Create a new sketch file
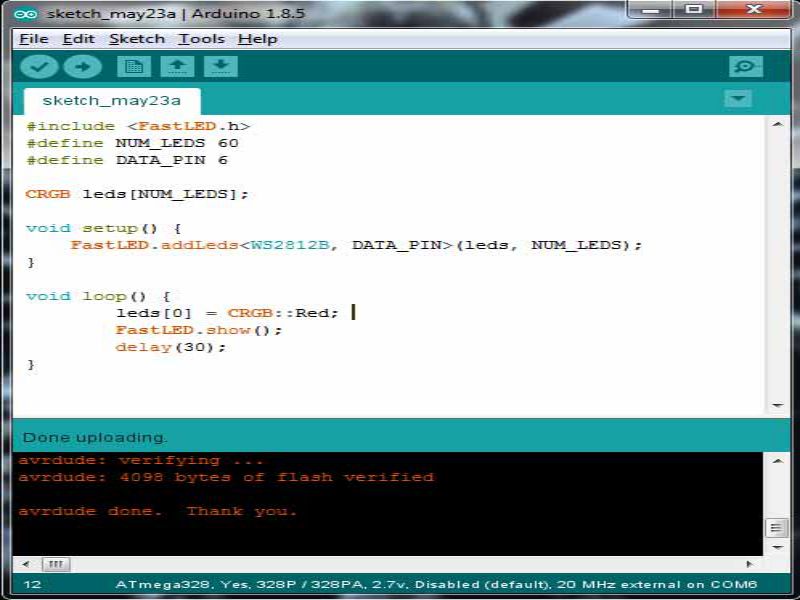Image resolution: width=800 pixels, height=600 pixels. [134, 67]
